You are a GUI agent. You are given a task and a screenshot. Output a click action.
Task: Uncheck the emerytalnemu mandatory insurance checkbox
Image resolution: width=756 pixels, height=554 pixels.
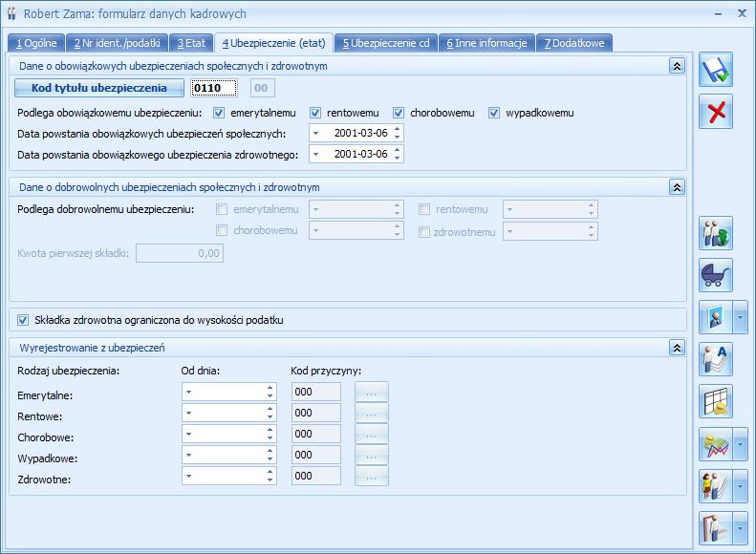(x=220, y=113)
